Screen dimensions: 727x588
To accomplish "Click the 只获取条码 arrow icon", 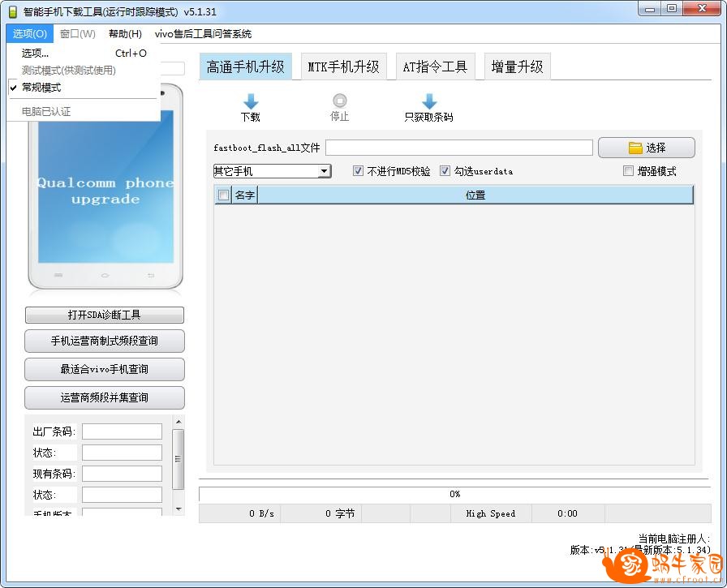I will [x=429, y=101].
